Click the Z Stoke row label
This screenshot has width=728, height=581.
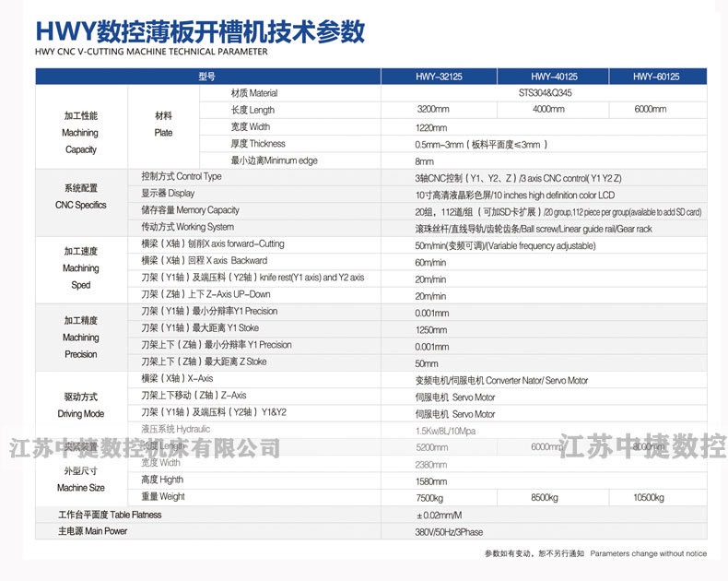pos(204,362)
